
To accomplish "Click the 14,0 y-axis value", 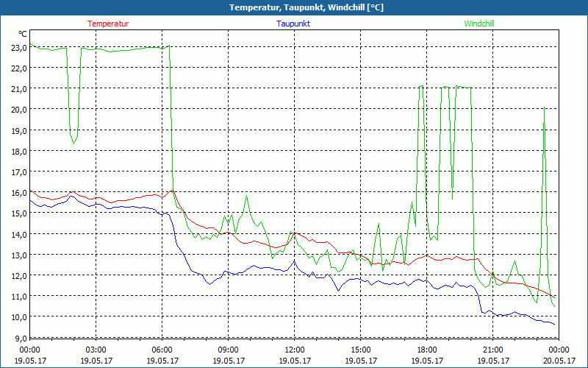I will coord(20,234).
